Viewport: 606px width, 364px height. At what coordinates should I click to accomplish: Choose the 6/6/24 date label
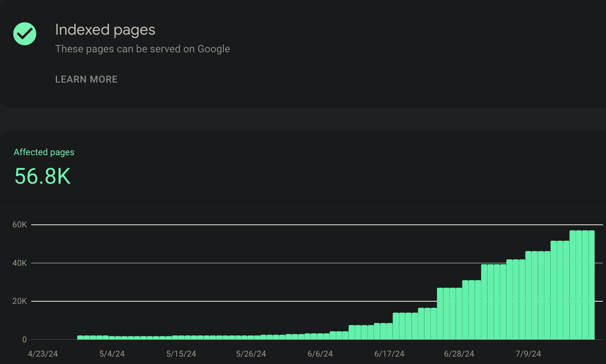click(320, 354)
